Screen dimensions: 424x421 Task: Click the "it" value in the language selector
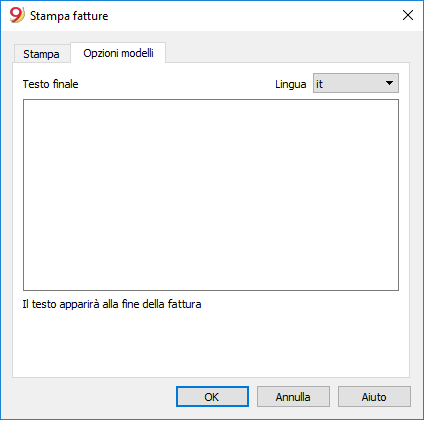[x=319, y=84]
